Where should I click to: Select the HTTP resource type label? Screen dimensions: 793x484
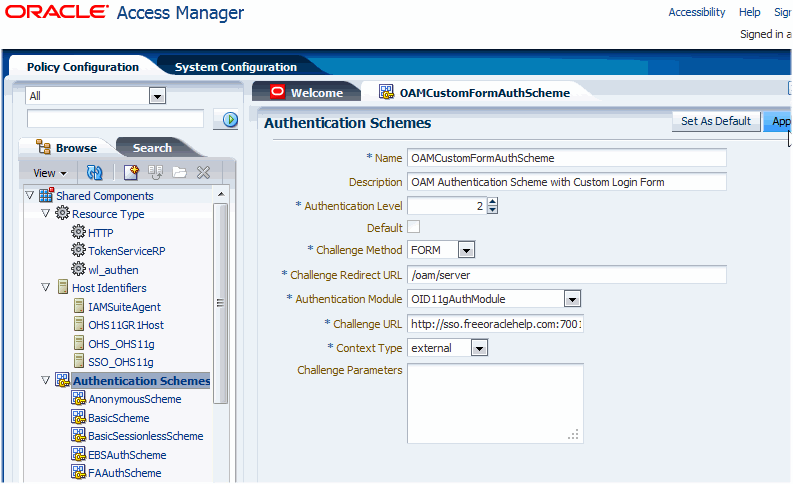(101, 233)
